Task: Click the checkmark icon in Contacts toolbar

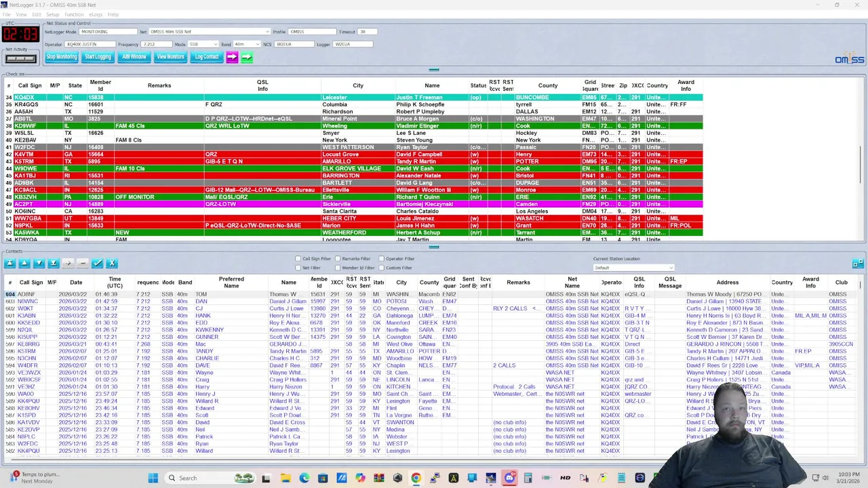Action: point(98,263)
